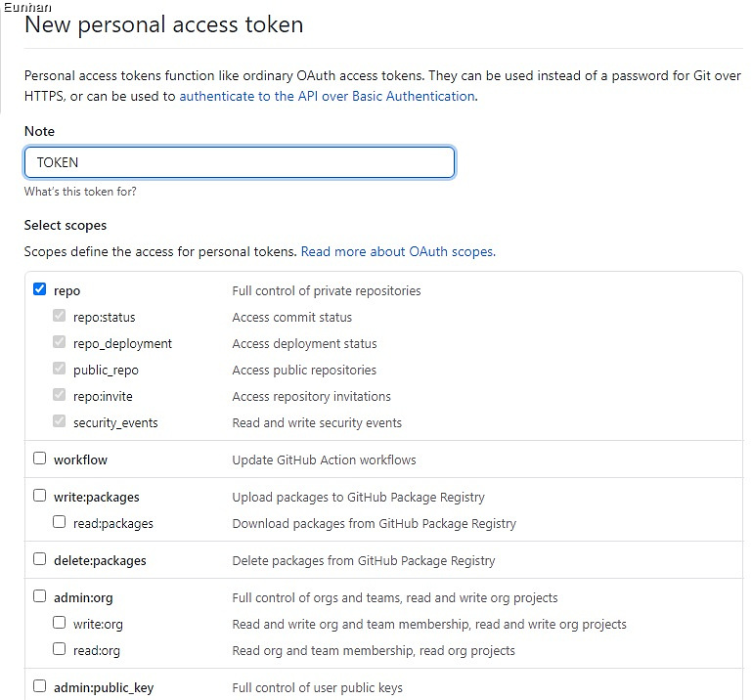This screenshot has width=752, height=700.
Task: Click the 'delete:packages' scope label
Action: [100, 561]
